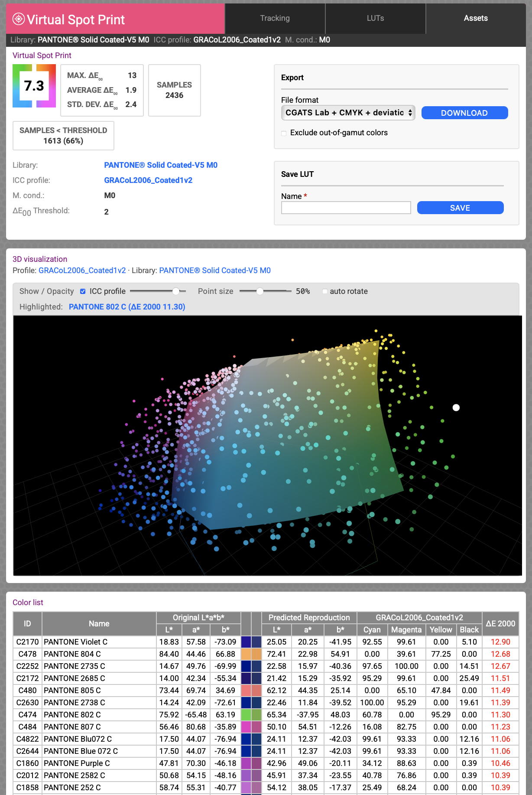Click the PANTONE 804 C original color swatch
The height and width of the screenshot is (795, 532).
(246, 654)
